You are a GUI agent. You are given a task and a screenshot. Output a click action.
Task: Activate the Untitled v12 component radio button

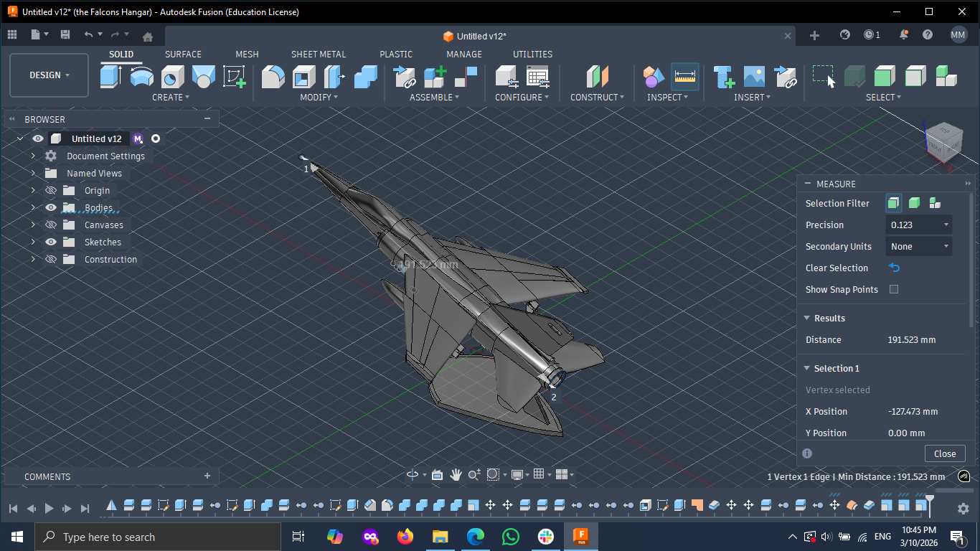pos(156,138)
